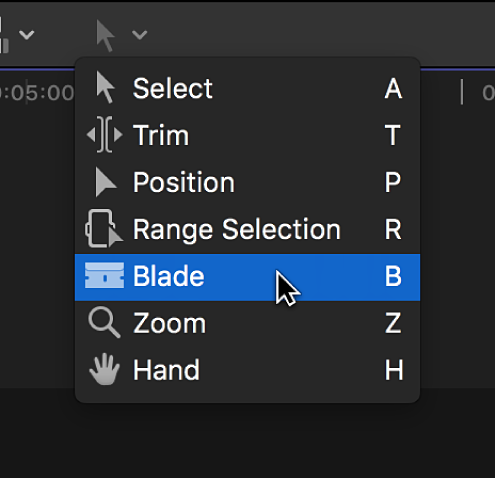Screen dimensions: 496x479
Task: Click the Trim tool icon
Action: click(105, 135)
